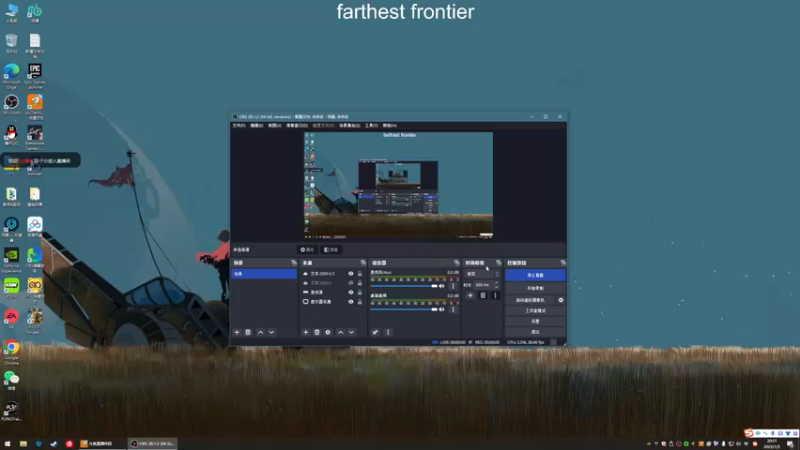The width and height of the screenshot is (800, 450).
Task: Adjust the Desktop Audio volume slider
Action: 404,309
